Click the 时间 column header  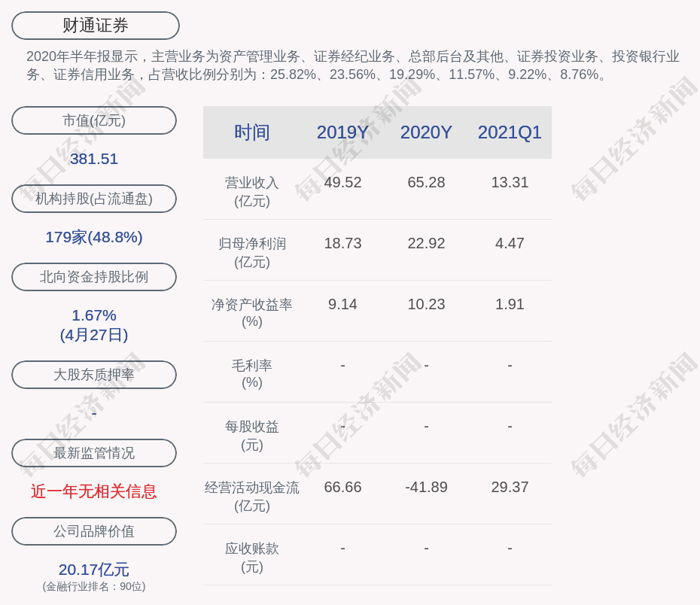(252, 132)
